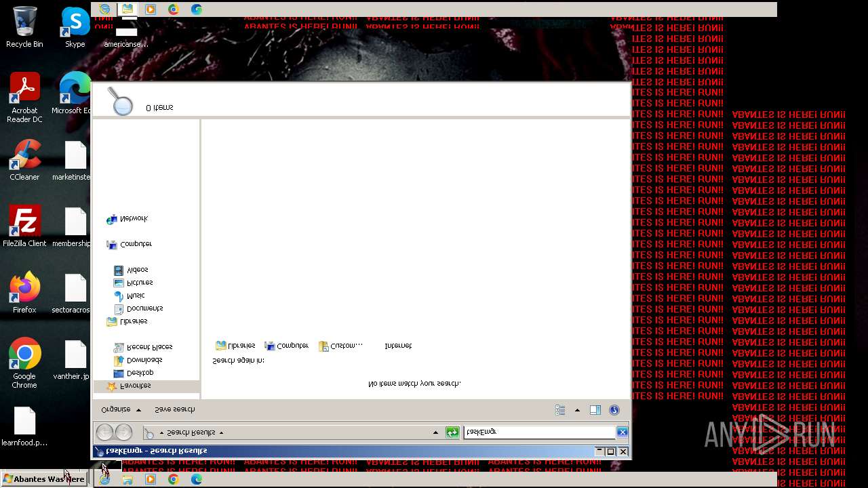Click Internet Explorer icon in top mirrored taskbar
Image resolution: width=868 pixels, height=488 pixels.
click(104, 9)
